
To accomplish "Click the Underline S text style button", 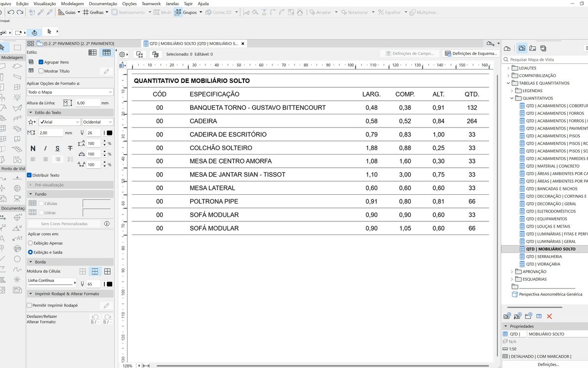I will [x=57, y=148].
